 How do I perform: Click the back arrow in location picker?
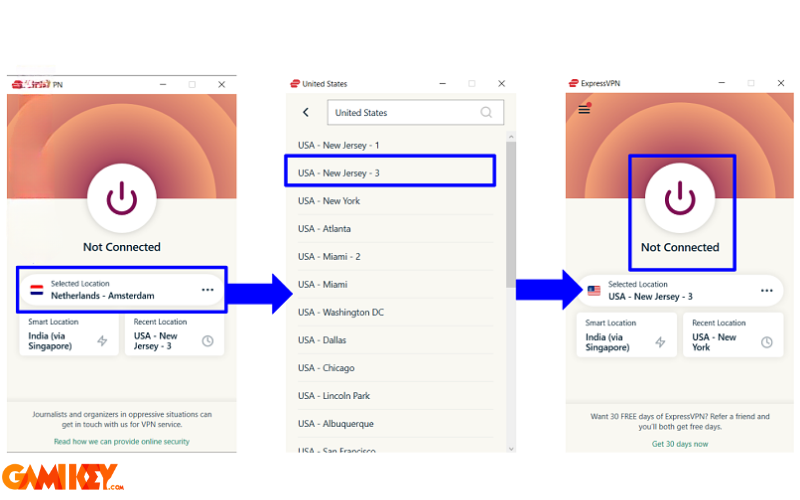(306, 113)
